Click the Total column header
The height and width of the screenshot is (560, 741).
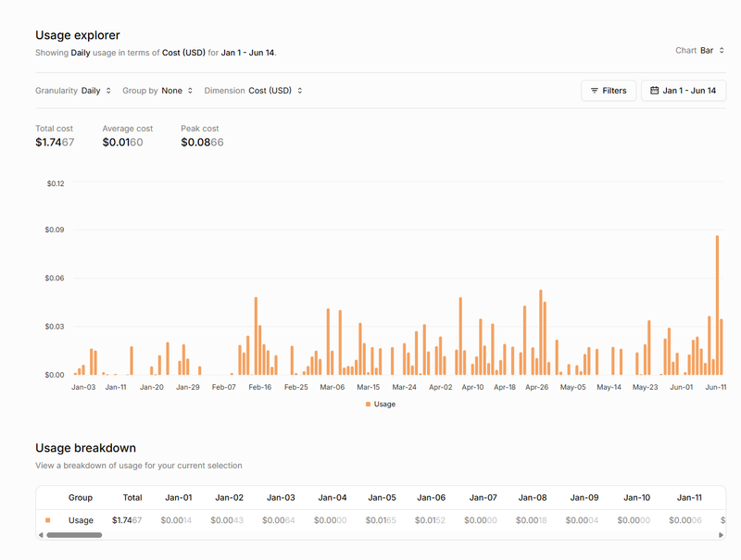(132, 497)
